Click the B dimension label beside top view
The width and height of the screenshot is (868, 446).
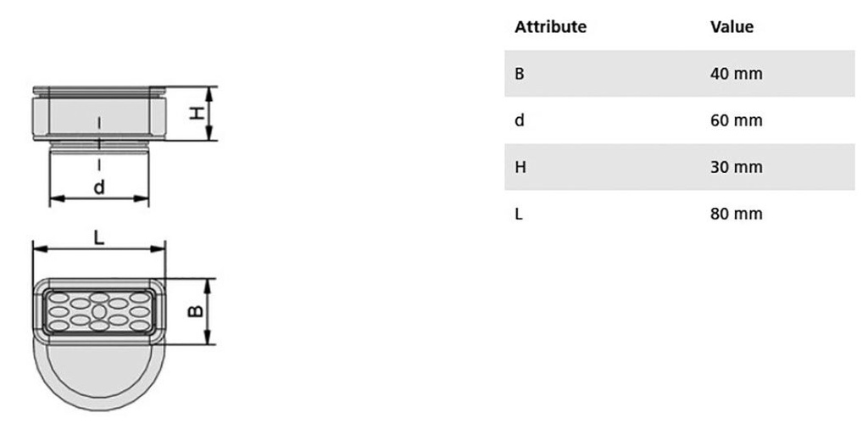[194, 311]
